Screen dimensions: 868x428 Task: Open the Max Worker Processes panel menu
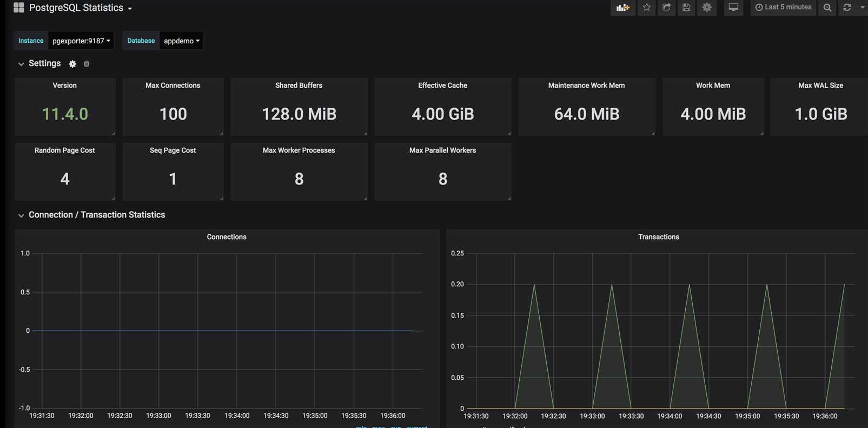pos(299,150)
